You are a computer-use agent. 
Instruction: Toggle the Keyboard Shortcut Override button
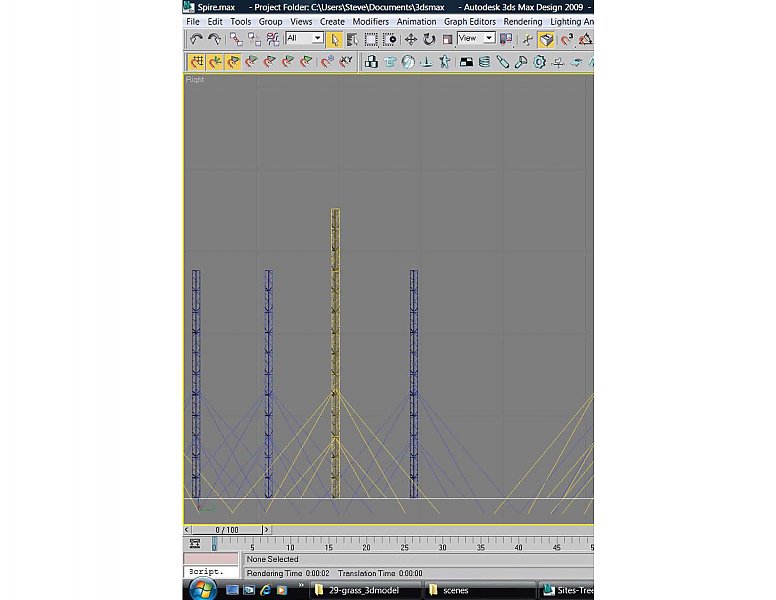click(546, 40)
